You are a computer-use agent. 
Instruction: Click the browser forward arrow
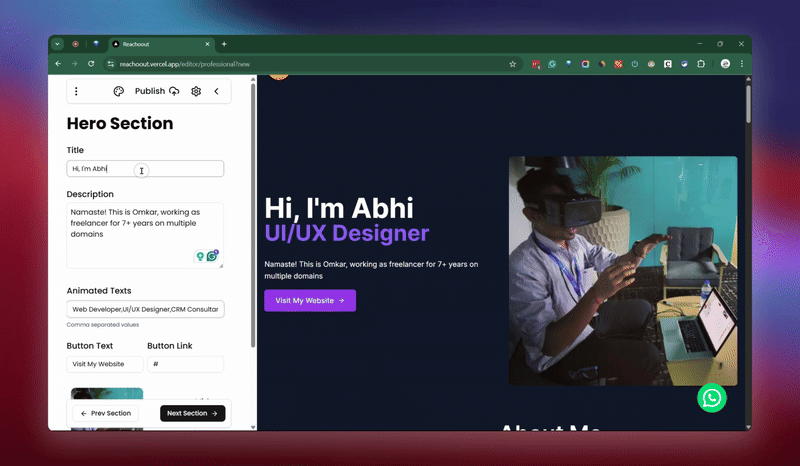tap(74, 64)
